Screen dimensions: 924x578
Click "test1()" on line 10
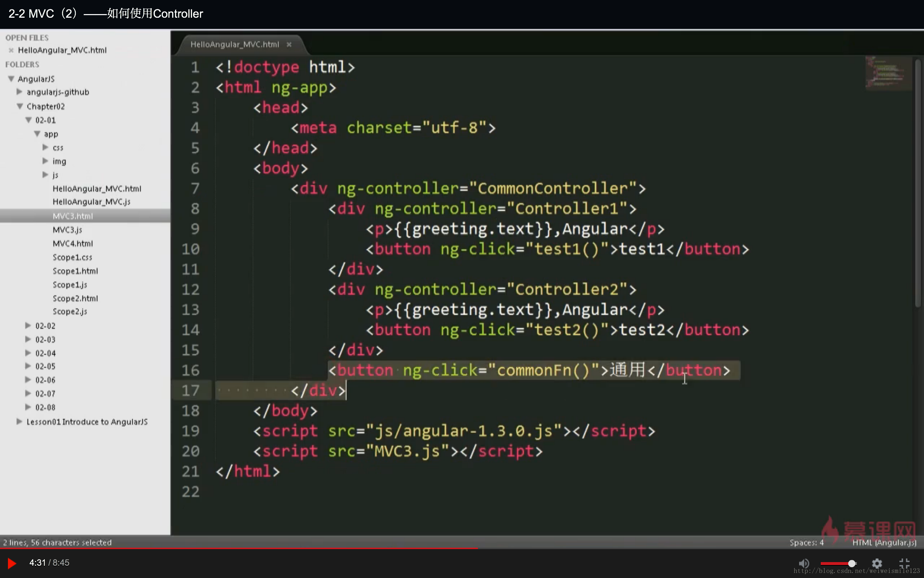[x=566, y=249]
